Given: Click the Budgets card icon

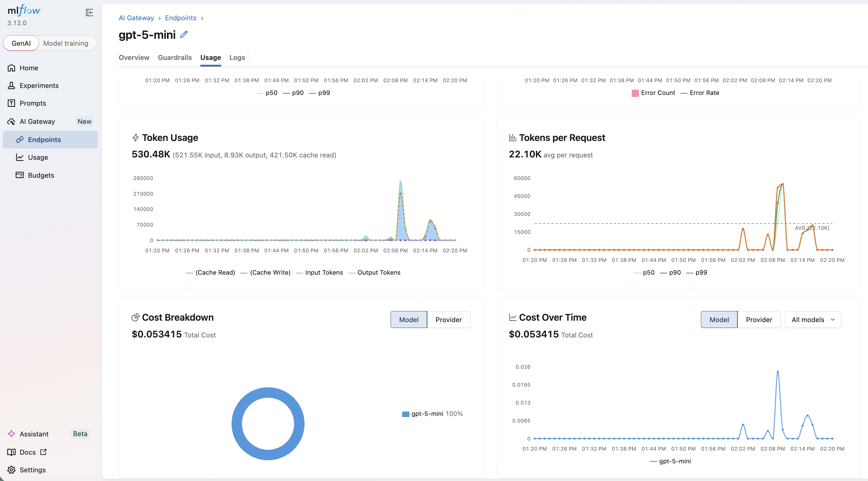Looking at the screenshot, I should tap(20, 175).
